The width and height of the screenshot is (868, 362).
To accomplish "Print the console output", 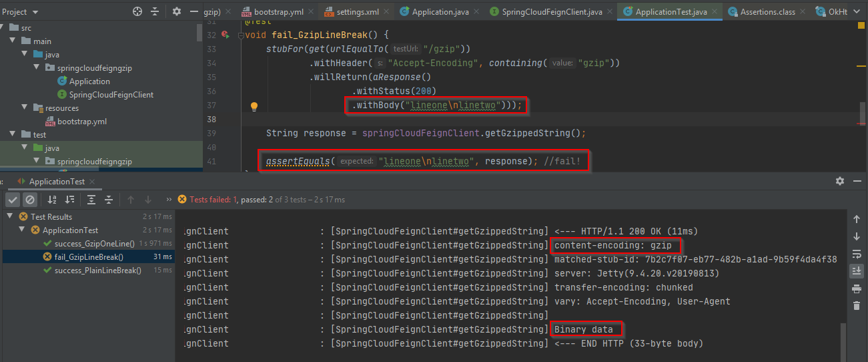I will point(857,289).
